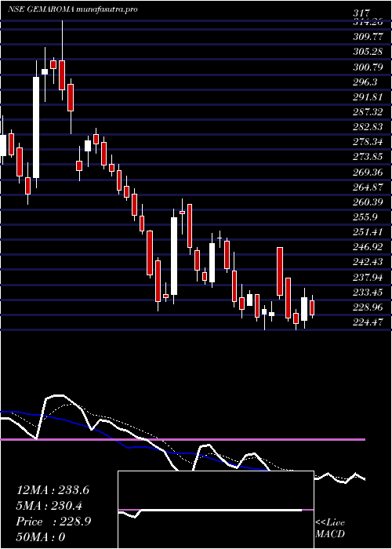
Task: Click the 237.94 price axis label
Action: 368,277
